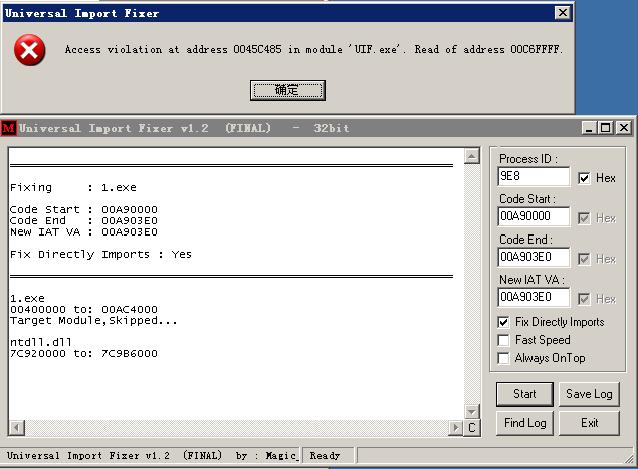This screenshot has width=638, height=469.
Task: Close the Universal Import Fixer error dialog
Action: click(562, 13)
